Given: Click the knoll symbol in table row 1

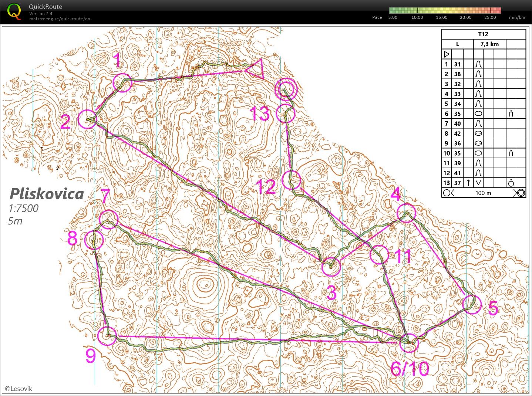Looking at the screenshot, I should [x=478, y=64].
